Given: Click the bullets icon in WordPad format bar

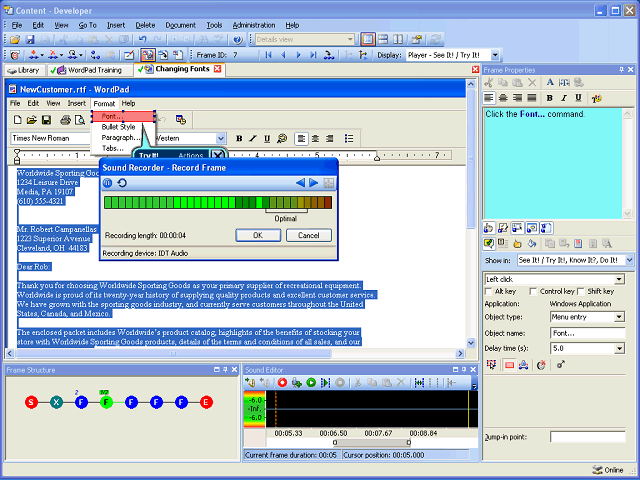Looking at the screenshot, I should click(349, 139).
